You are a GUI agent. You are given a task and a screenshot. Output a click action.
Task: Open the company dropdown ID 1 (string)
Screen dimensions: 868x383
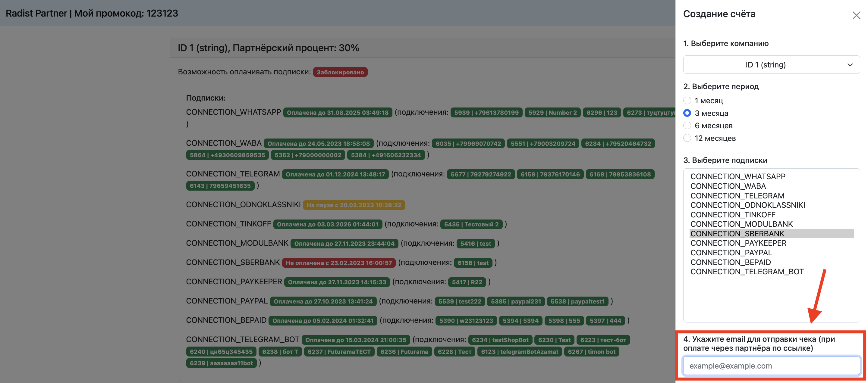coord(771,65)
